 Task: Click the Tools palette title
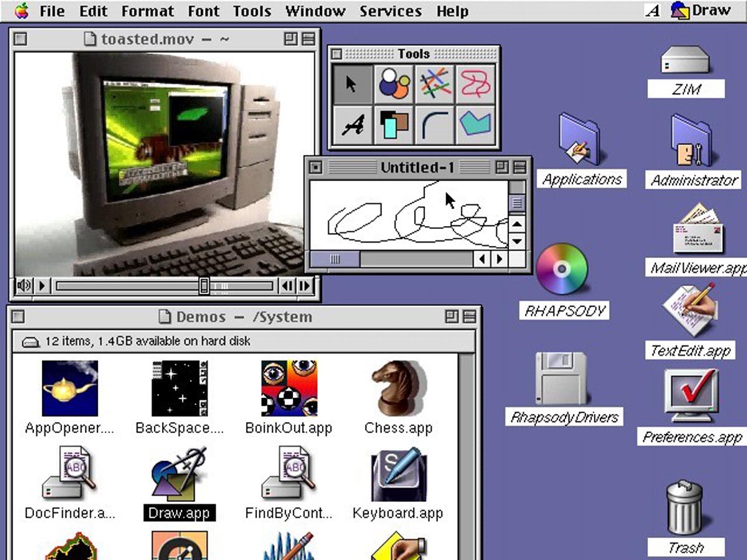point(414,54)
